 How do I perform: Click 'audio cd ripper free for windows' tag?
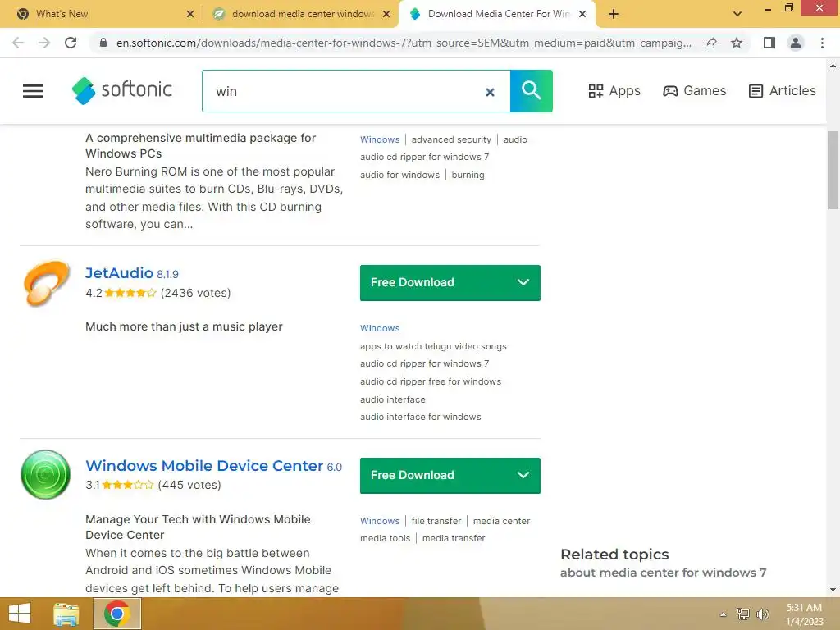(x=431, y=381)
